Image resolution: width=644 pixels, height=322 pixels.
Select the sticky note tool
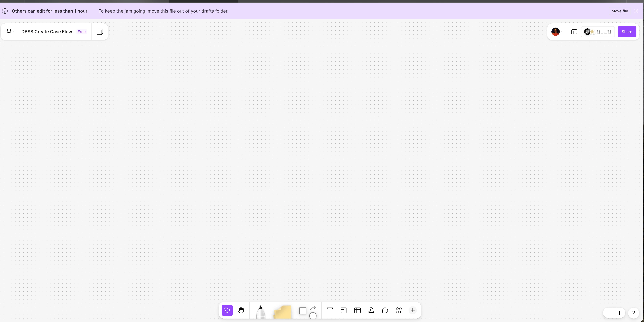(x=283, y=312)
